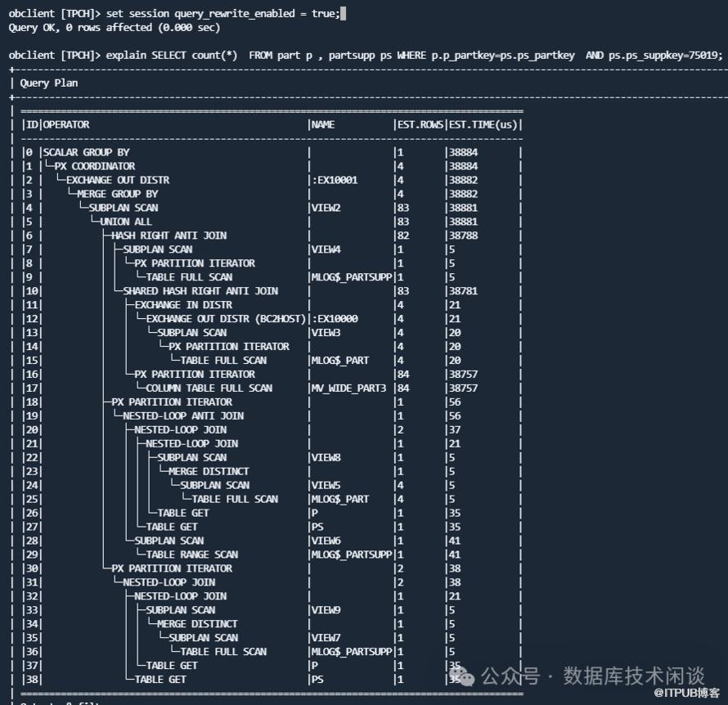728x705 pixels.
Task: Click the explain SELECT count(*) statement
Action: [414, 56]
